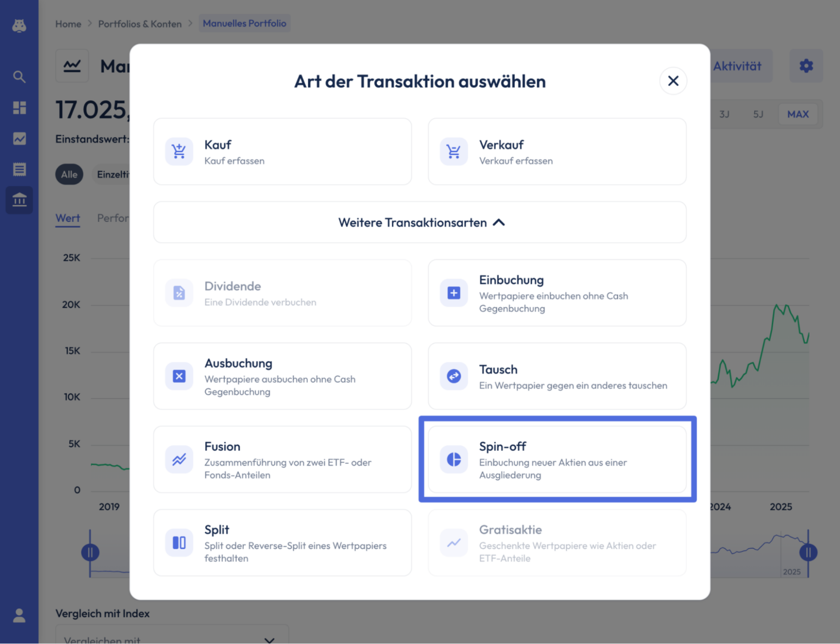Screen dimensions: 840x644
Task: Click the right chart range slider handle
Action: [808, 552]
